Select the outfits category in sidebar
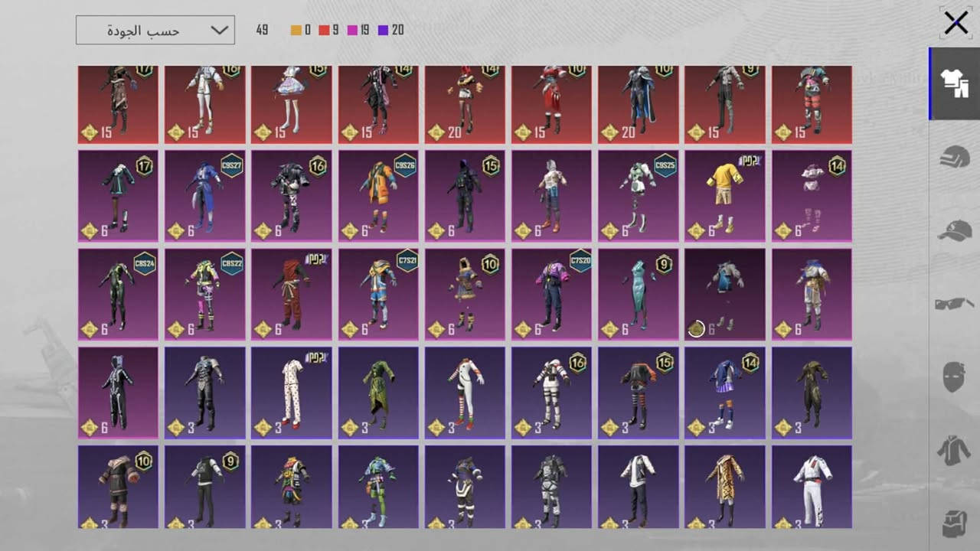 pos(955,83)
